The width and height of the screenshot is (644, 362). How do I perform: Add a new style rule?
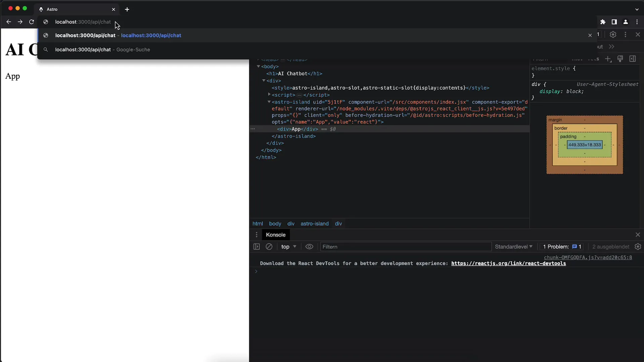(608, 59)
